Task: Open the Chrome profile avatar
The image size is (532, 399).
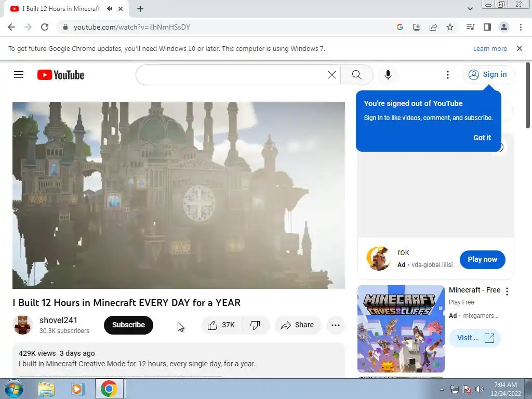Action: point(504,27)
